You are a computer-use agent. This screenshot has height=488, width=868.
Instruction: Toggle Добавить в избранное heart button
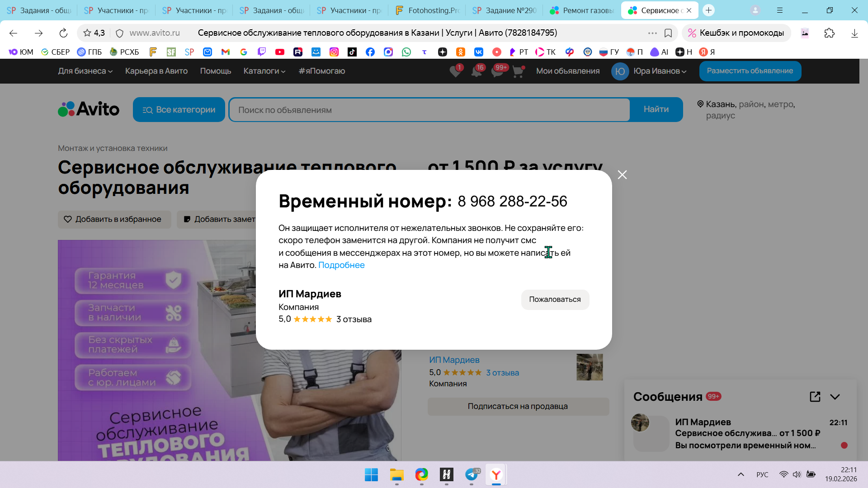tap(114, 219)
